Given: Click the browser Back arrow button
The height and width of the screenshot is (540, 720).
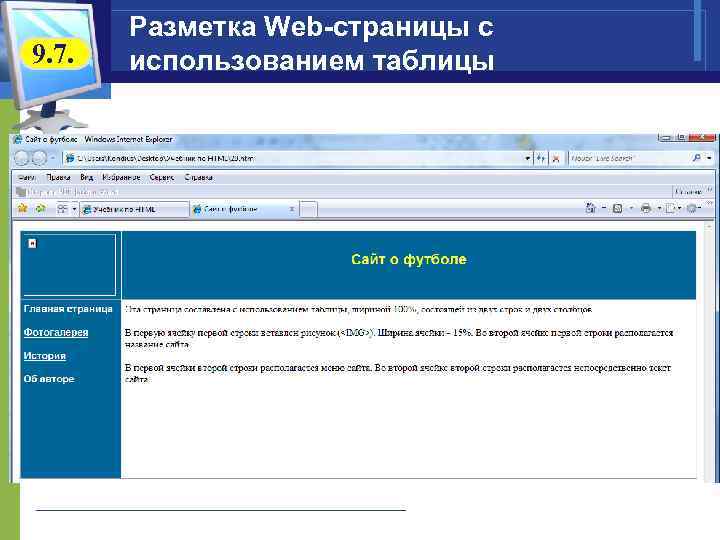Looking at the screenshot, I should pyautogui.click(x=21, y=158).
